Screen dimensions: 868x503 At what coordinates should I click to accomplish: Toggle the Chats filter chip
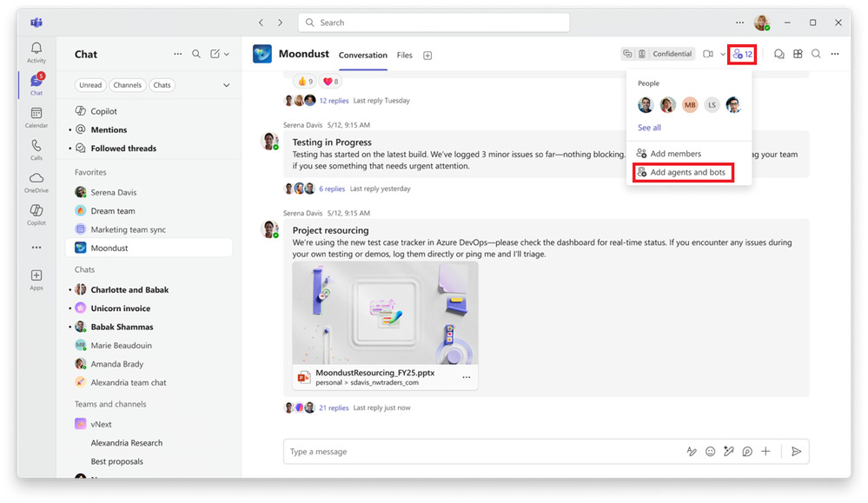pyautogui.click(x=162, y=85)
